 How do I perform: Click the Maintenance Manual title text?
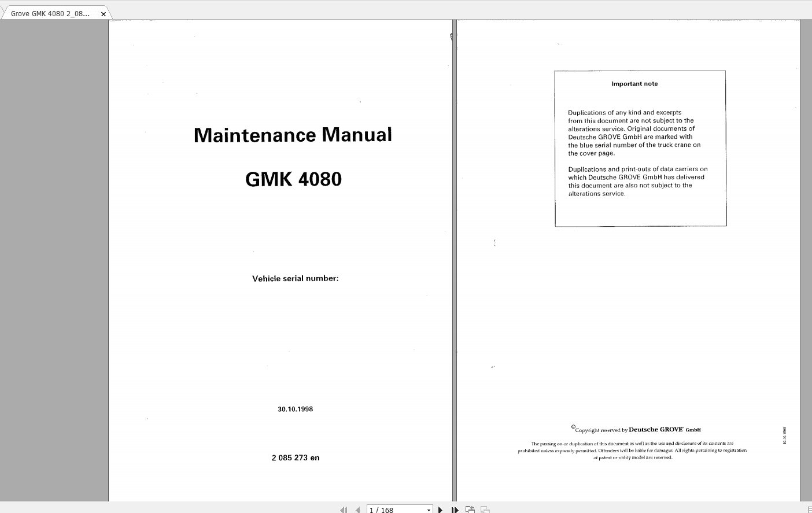point(293,135)
